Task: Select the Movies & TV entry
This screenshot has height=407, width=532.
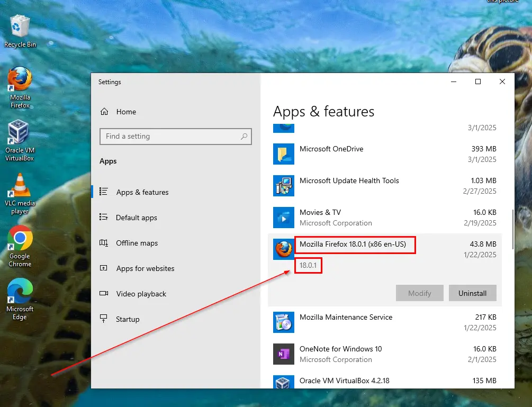Action: pyautogui.click(x=385, y=218)
